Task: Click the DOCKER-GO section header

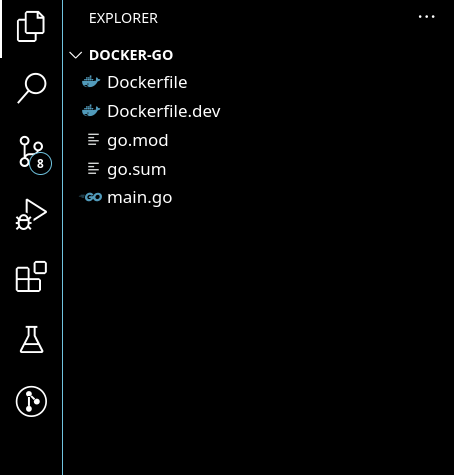Action: (258, 55)
